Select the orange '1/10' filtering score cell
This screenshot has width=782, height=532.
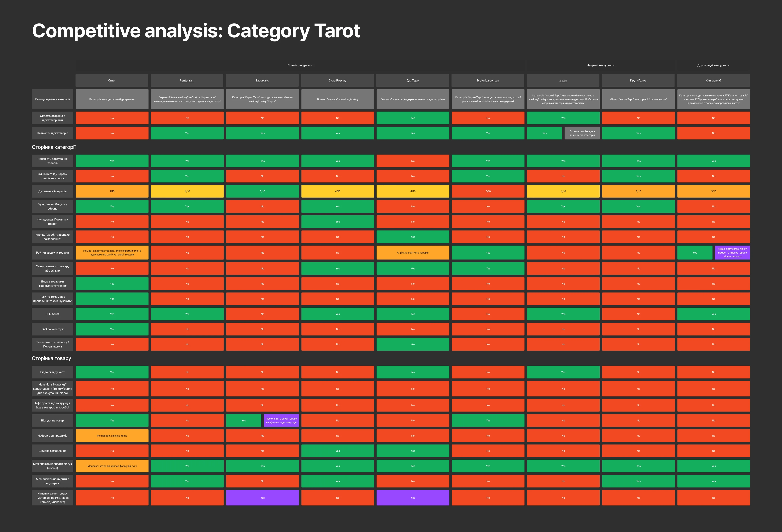(112, 191)
